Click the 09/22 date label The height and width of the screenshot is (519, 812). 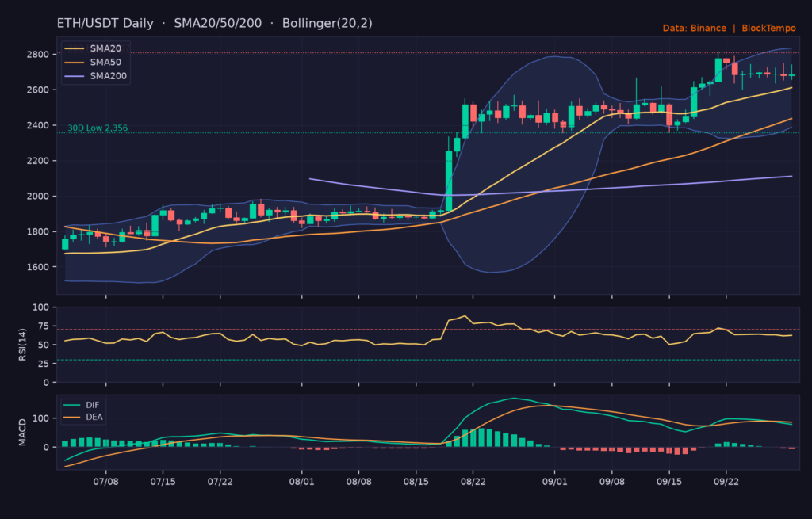[726, 482]
